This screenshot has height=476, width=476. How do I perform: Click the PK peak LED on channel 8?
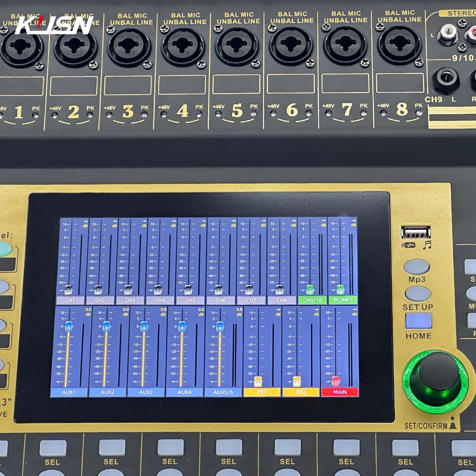(x=419, y=113)
